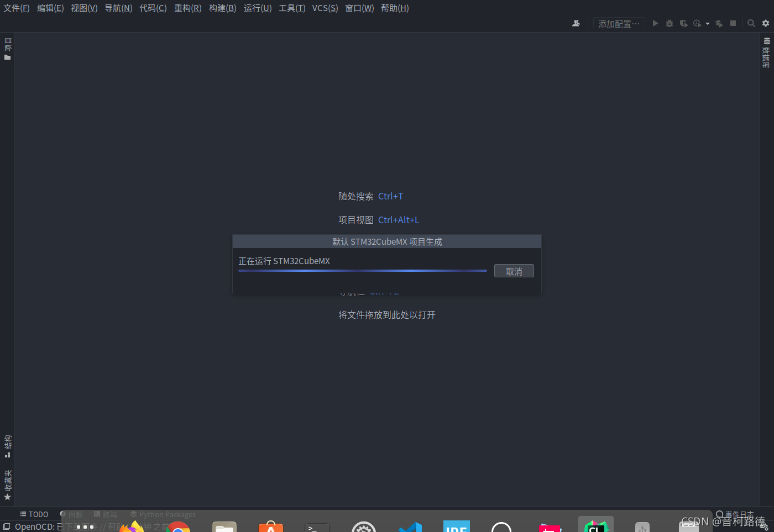Click the Code With Me users icon

[576, 23]
